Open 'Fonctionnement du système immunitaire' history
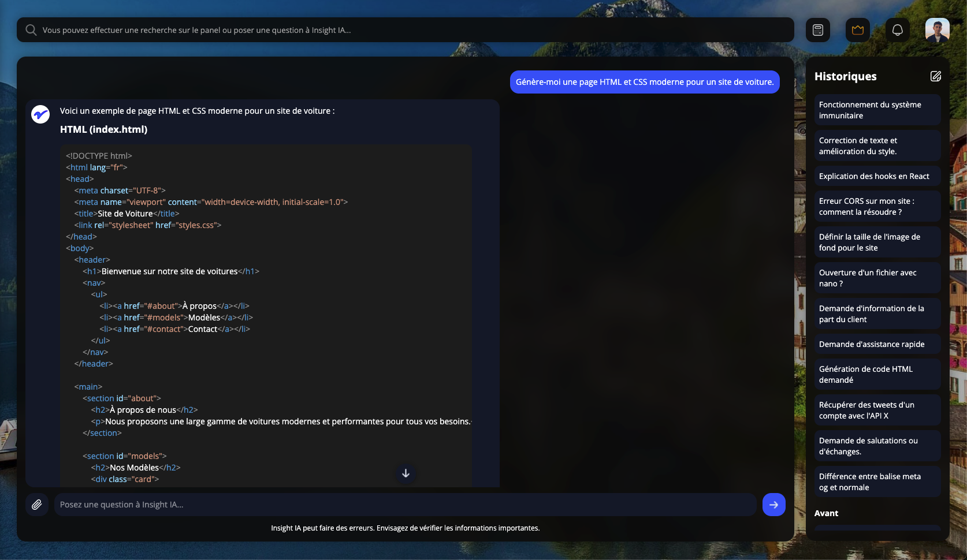Image resolution: width=967 pixels, height=560 pixels. click(x=877, y=110)
